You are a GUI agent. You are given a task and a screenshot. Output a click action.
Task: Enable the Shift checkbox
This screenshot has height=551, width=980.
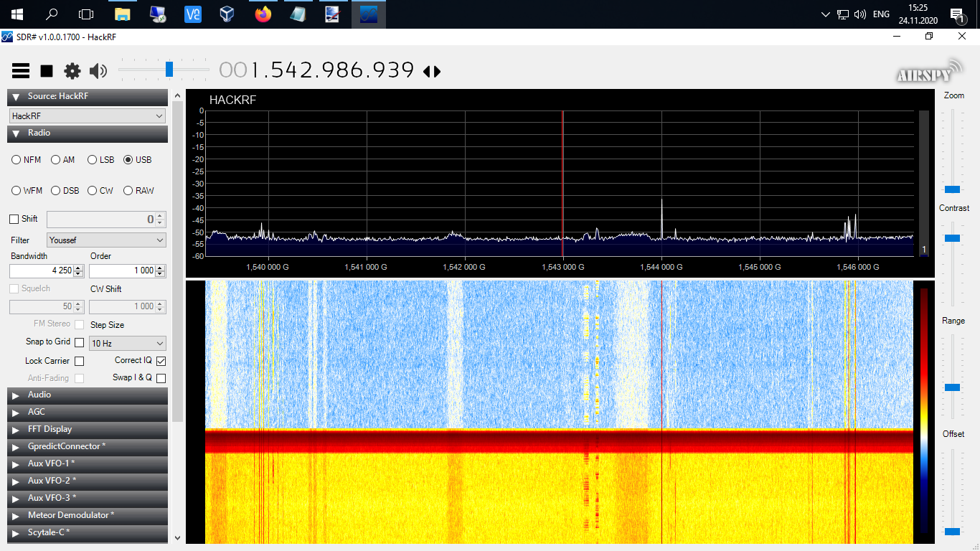pos(14,219)
